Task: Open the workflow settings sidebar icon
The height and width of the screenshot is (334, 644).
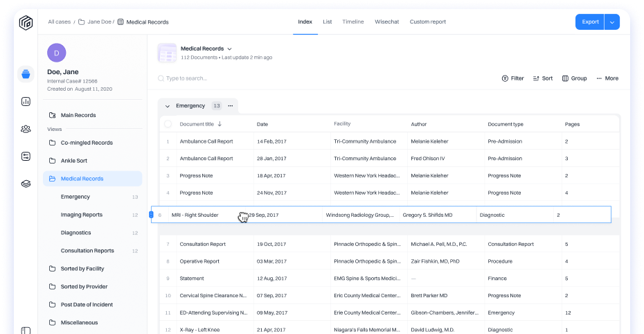Action: tap(26, 156)
